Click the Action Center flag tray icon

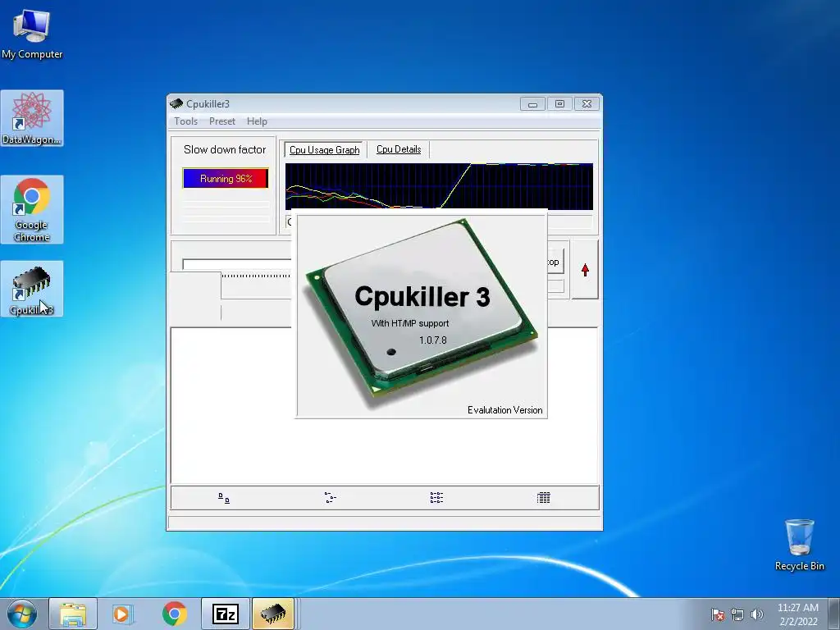click(717, 614)
